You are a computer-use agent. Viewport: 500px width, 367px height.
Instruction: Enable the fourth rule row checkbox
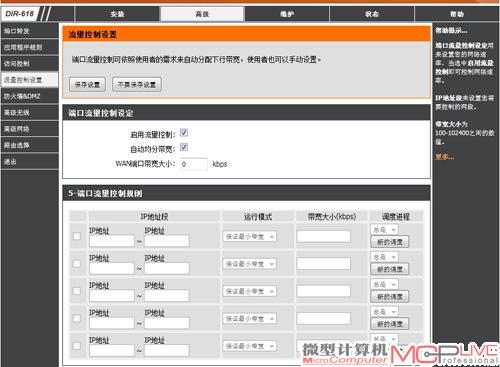[77, 318]
